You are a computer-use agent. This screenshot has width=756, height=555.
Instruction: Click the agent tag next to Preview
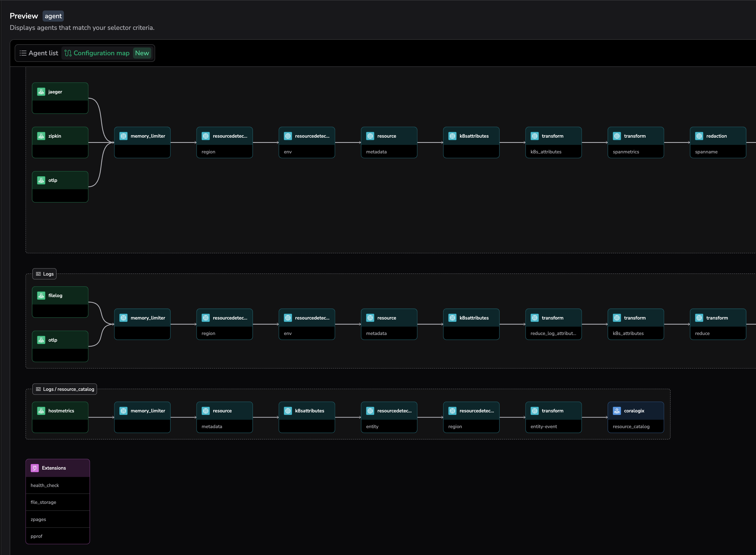click(53, 16)
